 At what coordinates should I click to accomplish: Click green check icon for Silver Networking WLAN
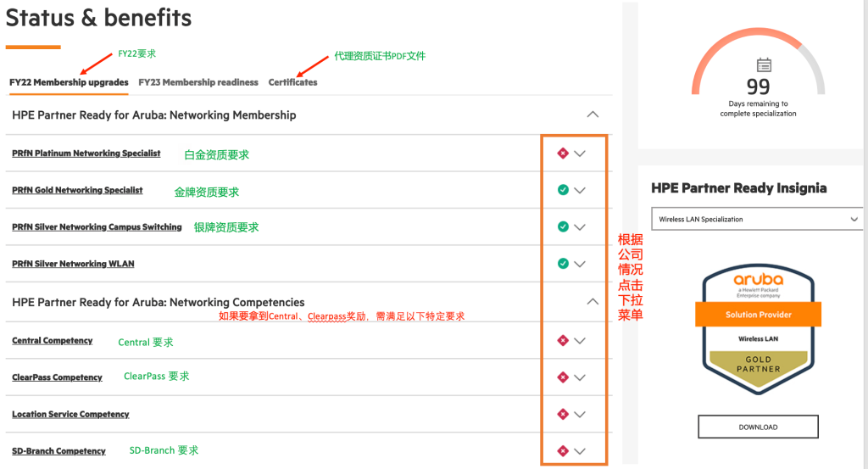click(x=563, y=264)
